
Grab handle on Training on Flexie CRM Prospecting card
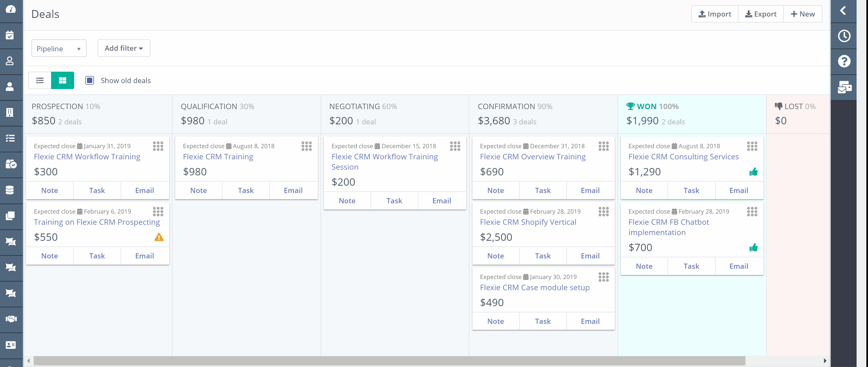158,212
